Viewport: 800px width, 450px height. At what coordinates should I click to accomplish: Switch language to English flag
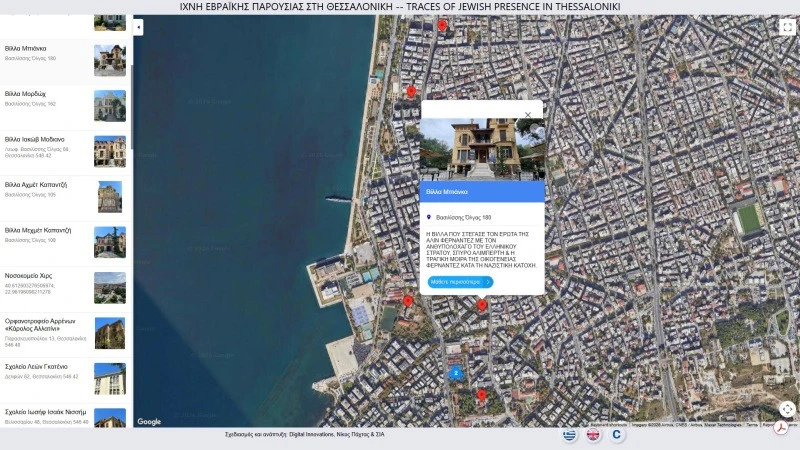tap(593, 435)
